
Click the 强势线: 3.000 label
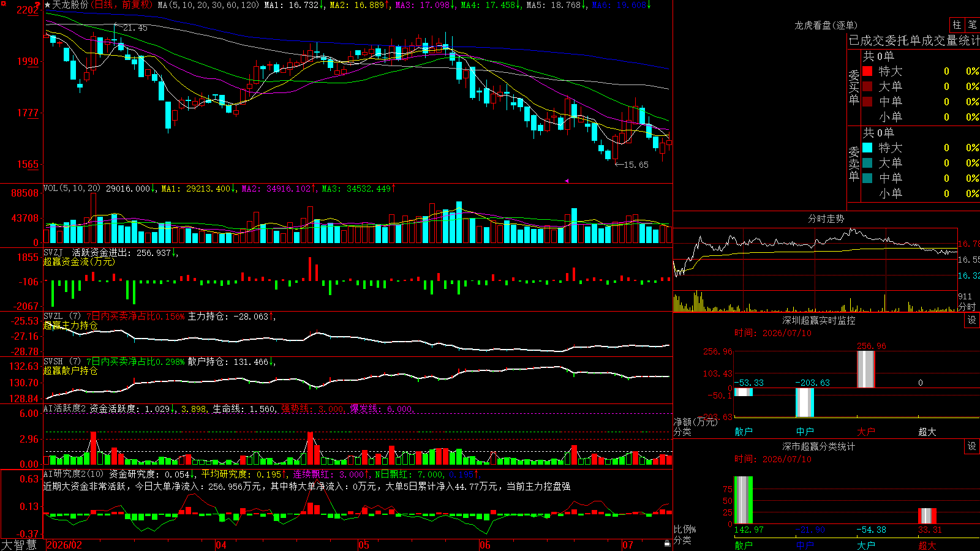pos(312,408)
